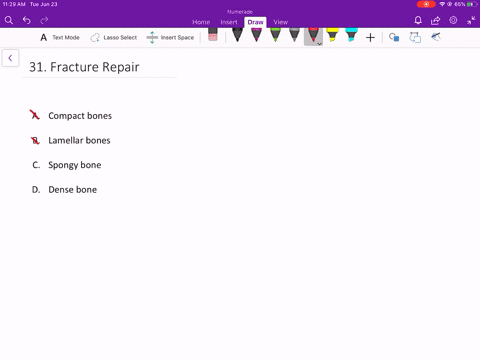Click the page title 31. Fracture Repair
Screen dimensions: 480x360
click(84, 67)
